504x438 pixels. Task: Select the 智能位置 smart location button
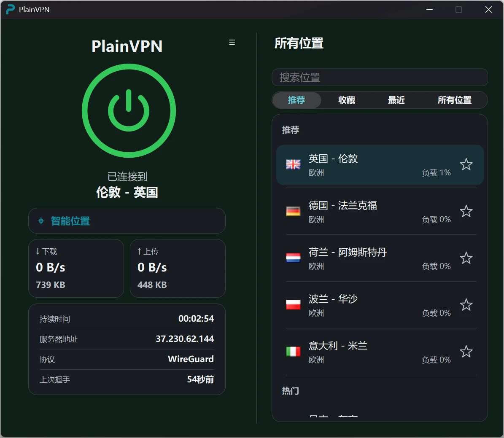pos(127,221)
